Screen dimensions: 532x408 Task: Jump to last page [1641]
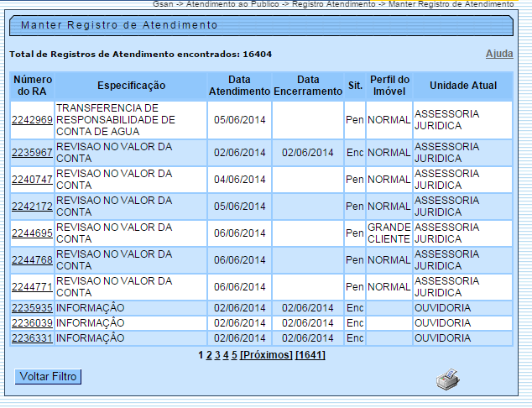310,355
